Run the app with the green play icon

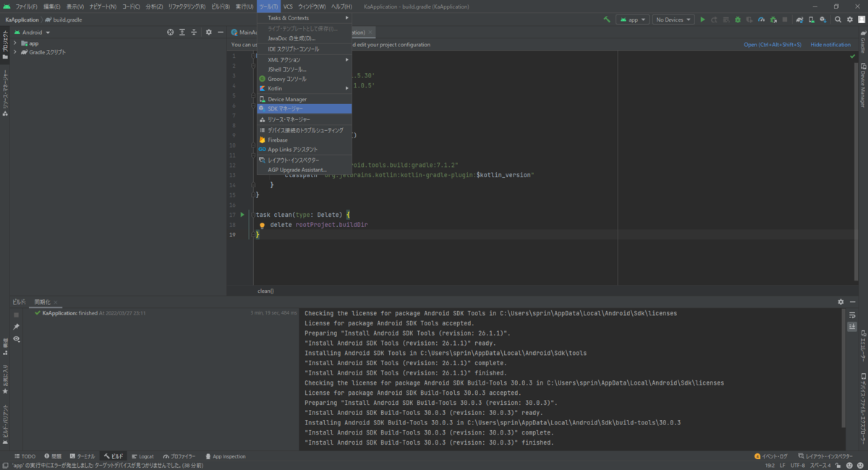tap(702, 20)
